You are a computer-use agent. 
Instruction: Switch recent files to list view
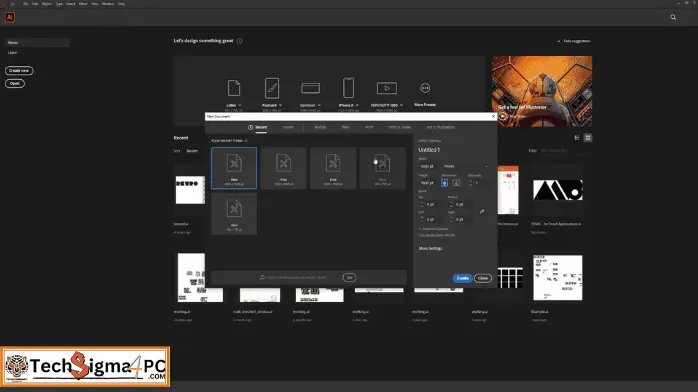click(577, 138)
